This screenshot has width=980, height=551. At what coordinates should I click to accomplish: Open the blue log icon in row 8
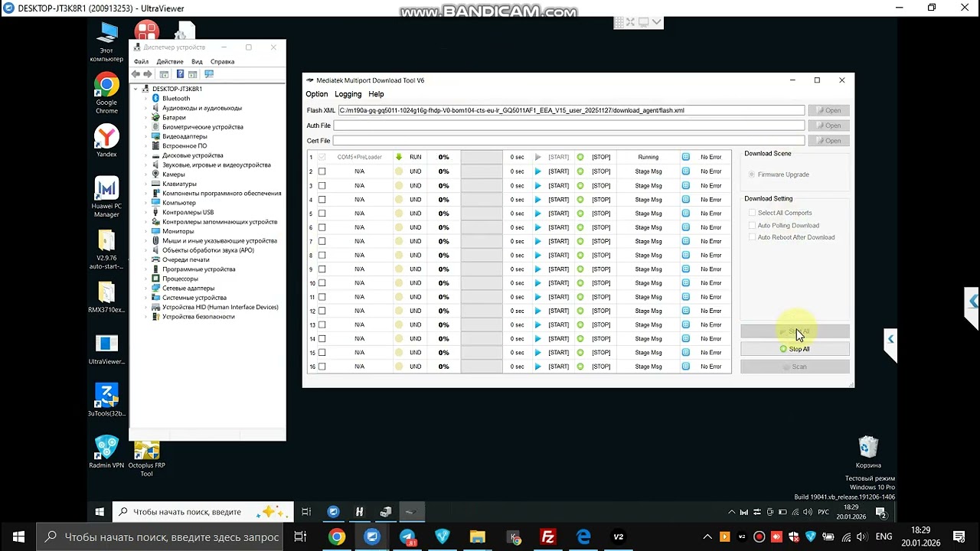[x=685, y=255]
